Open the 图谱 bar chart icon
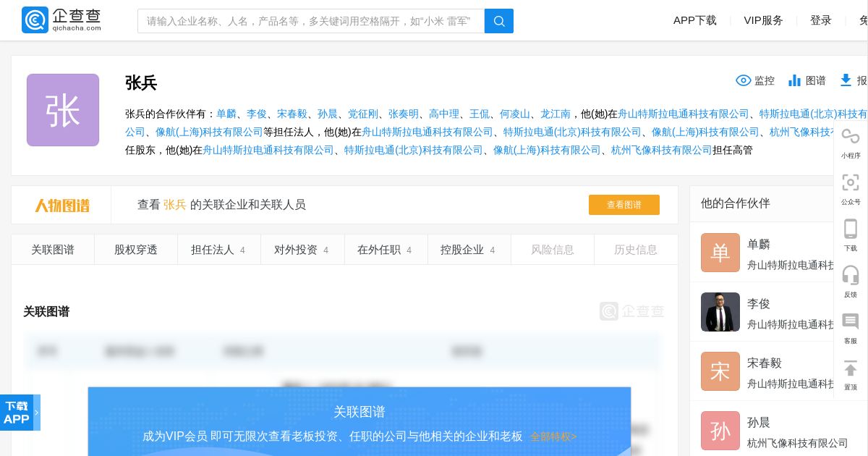The image size is (868, 456). pyautogui.click(x=794, y=80)
